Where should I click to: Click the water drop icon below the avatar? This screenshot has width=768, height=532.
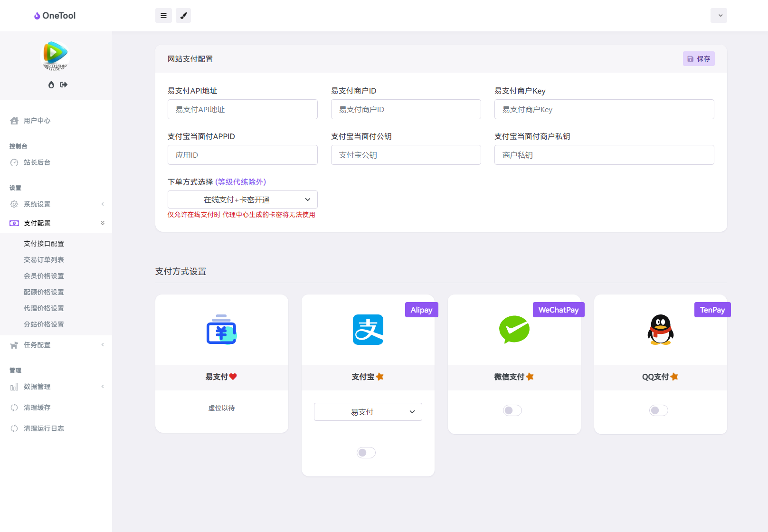(x=51, y=85)
